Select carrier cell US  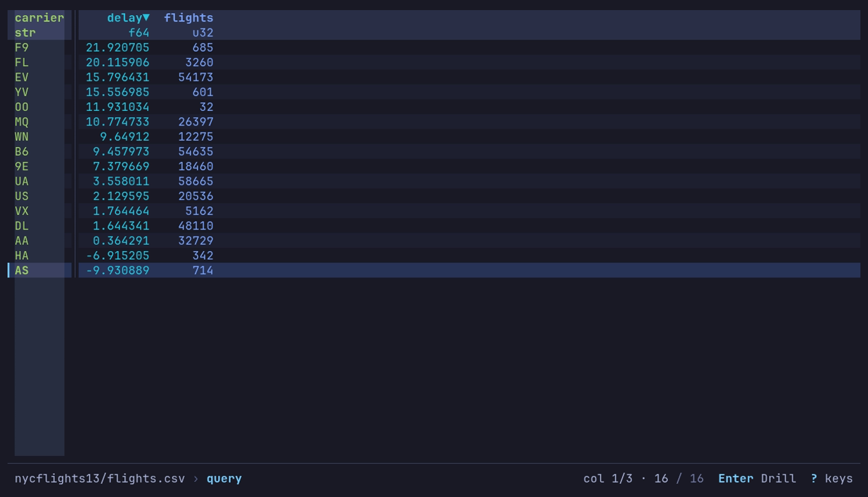click(21, 196)
